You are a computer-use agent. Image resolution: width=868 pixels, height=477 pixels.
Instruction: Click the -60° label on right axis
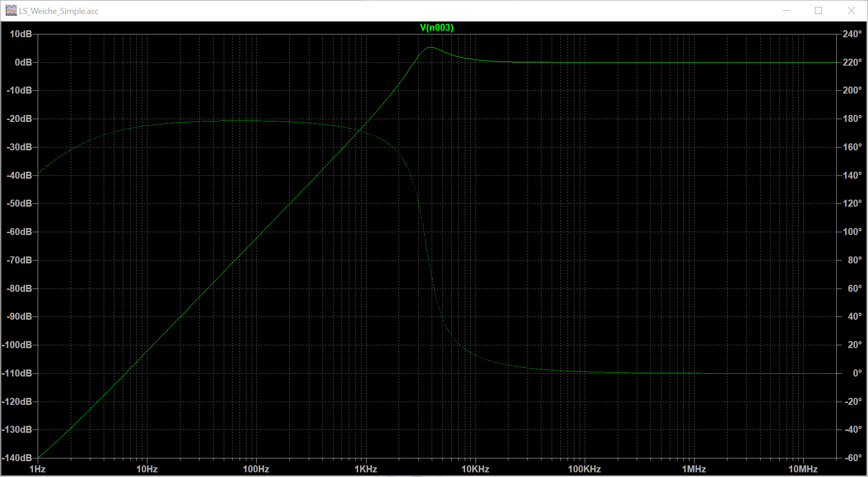click(x=853, y=458)
